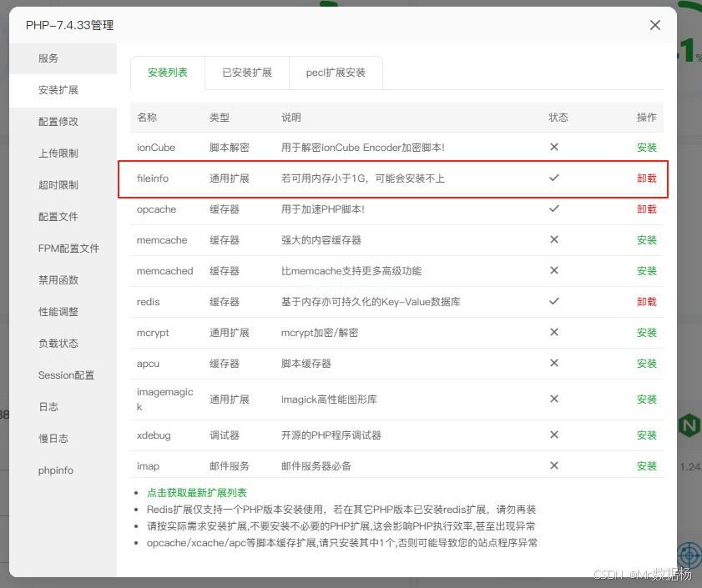Switch to the 已安装扩展 tab

coord(247,73)
